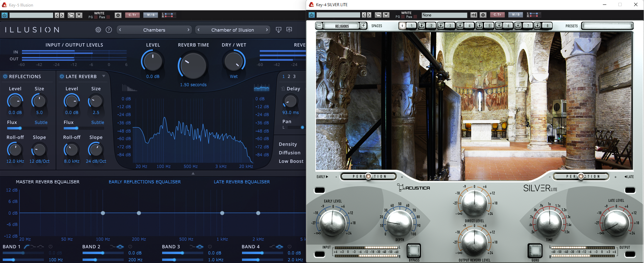Image resolution: width=644 pixels, height=263 pixels.
Task: Adjust Band 2 gain slider
Action: click(x=103, y=253)
